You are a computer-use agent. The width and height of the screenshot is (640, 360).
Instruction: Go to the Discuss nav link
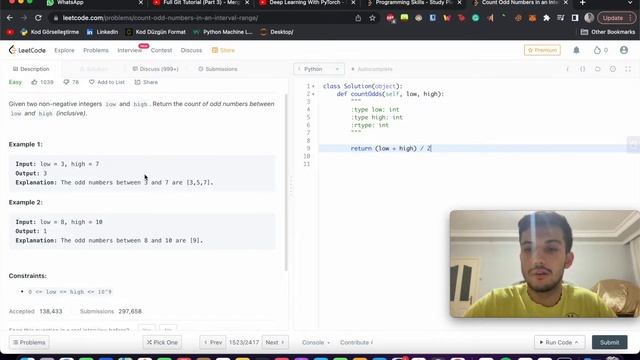191,50
